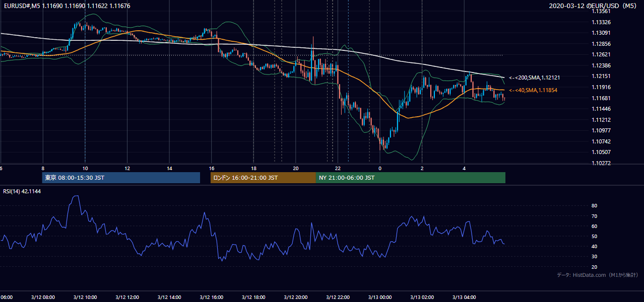Click hour label 12 under price chart
The width and height of the screenshot is (644, 302).
click(x=127, y=169)
